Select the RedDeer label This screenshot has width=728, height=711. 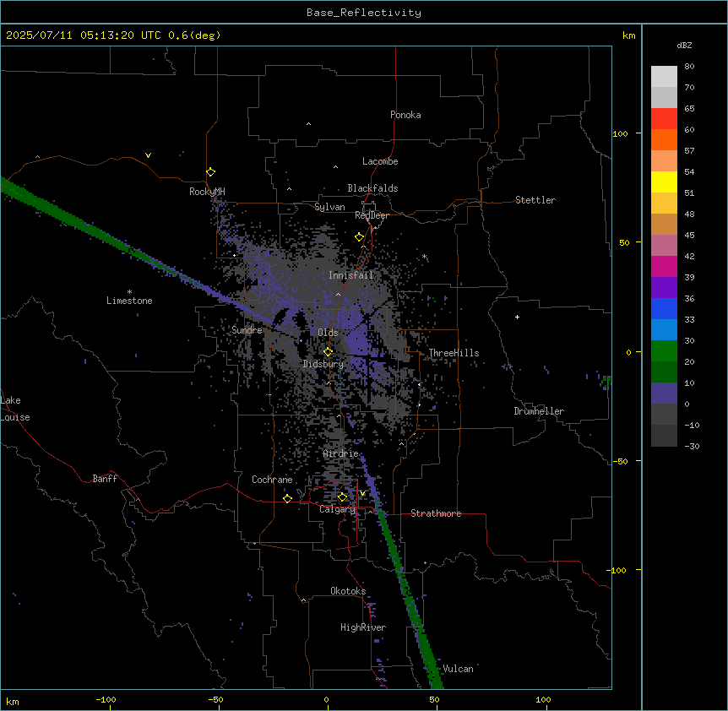pyautogui.click(x=372, y=215)
